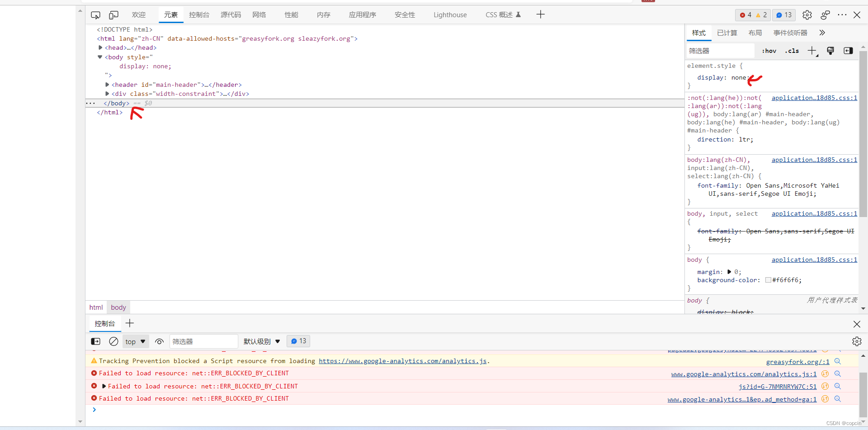The width and height of the screenshot is (868, 430).
Task: Open application CSS link for direction rule
Action: click(x=814, y=98)
